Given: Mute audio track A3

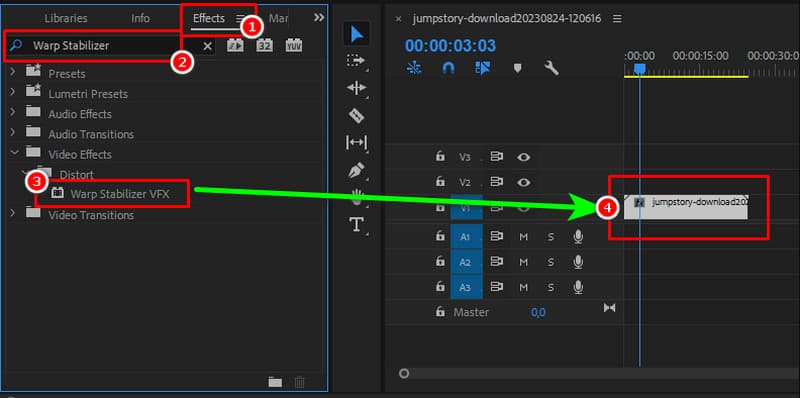Looking at the screenshot, I should coord(523,288).
